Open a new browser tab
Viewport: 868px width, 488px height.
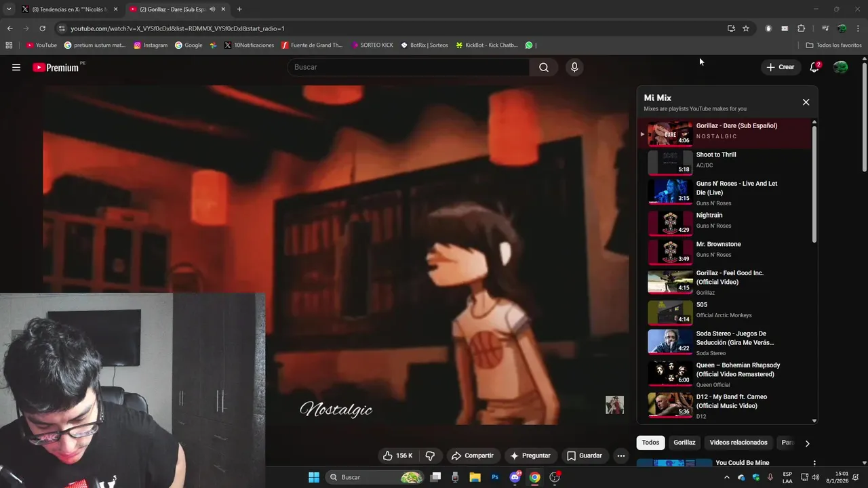[239, 9]
